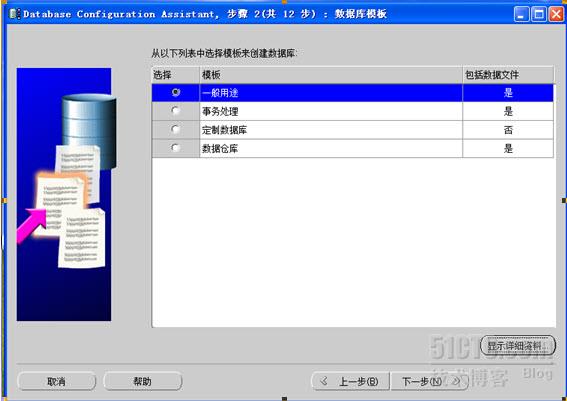
Task: Open help via 帮助 button
Action: 142,381
